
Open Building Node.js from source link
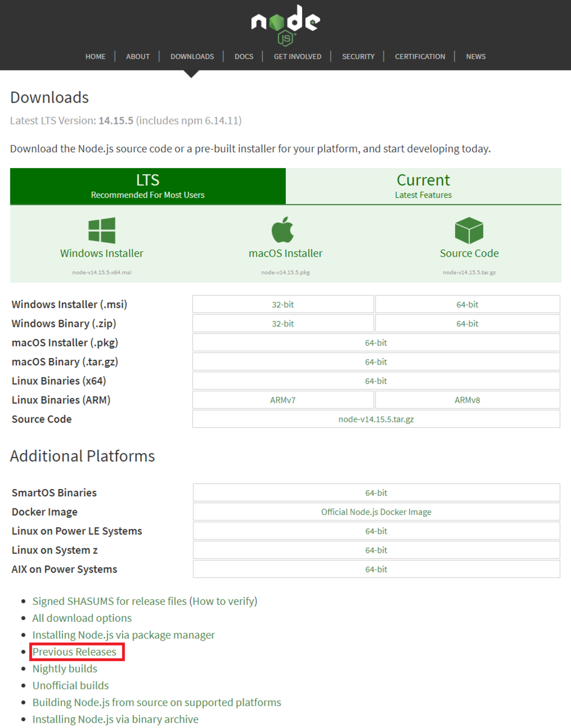point(157,703)
